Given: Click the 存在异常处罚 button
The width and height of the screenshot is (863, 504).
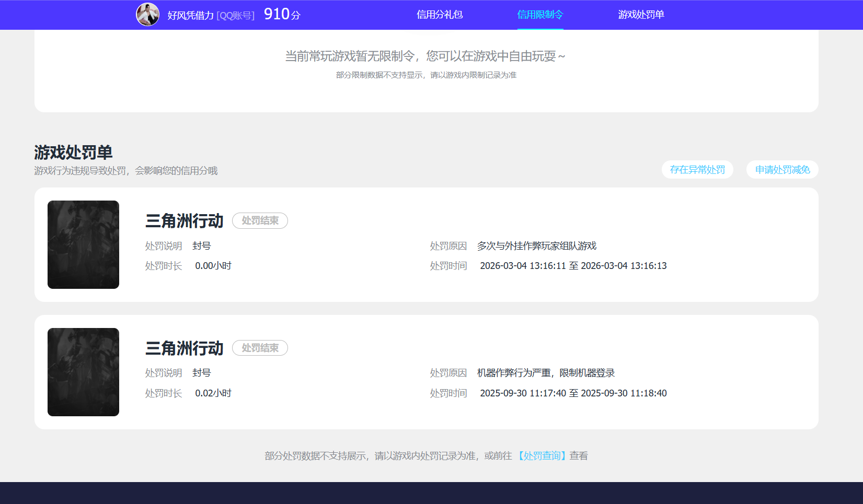Looking at the screenshot, I should 697,170.
